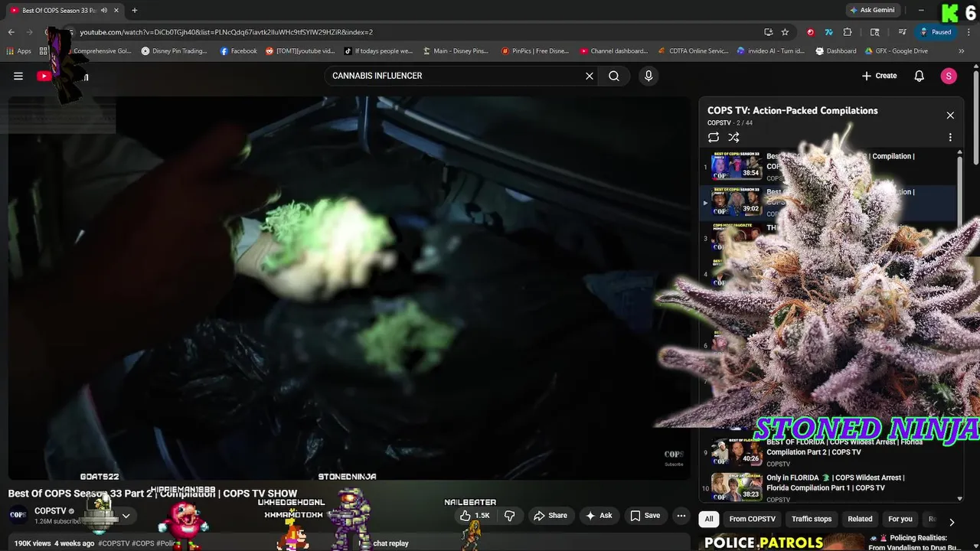Select the From COPSTV chip
The height and width of the screenshot is (551, 980).
coord(752,519)
